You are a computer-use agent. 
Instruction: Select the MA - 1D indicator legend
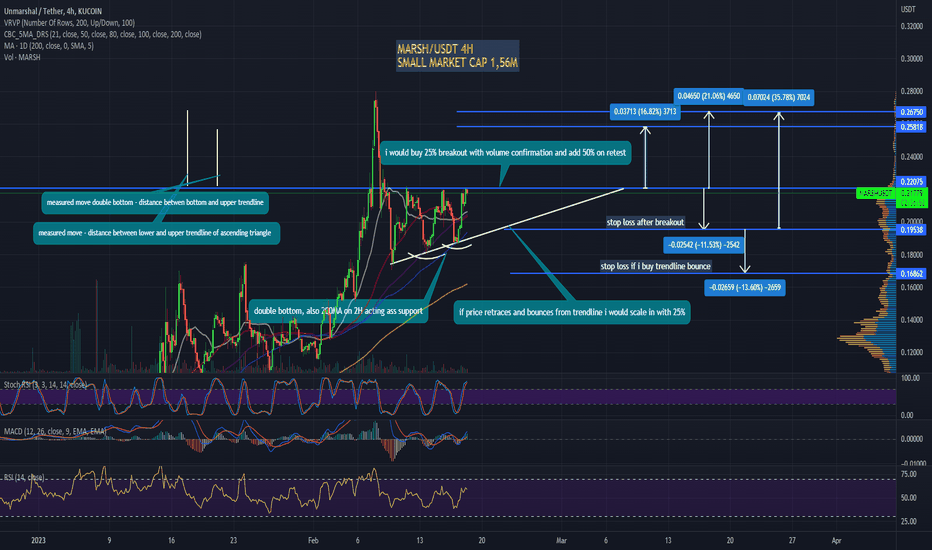click(49, 46)
